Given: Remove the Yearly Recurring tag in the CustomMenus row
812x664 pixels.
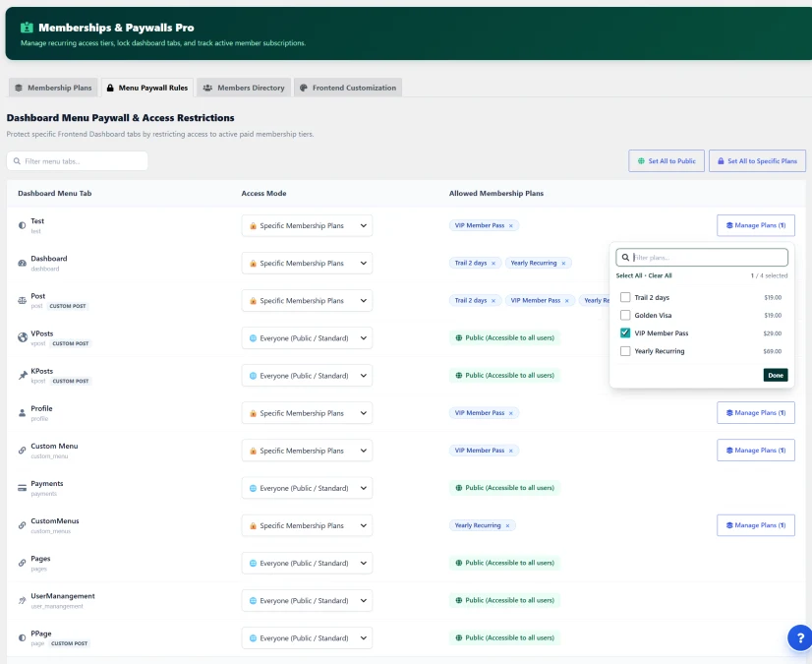Looking at the screenshot, I should [507, 525].
